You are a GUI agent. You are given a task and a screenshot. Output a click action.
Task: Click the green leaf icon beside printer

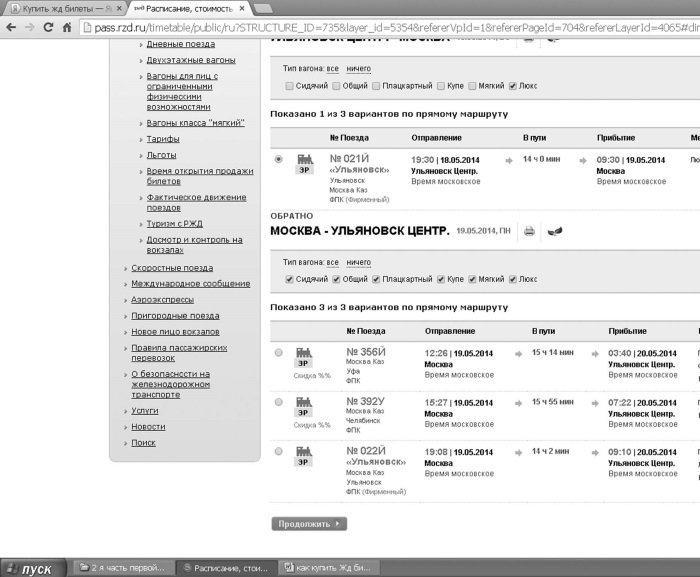point(554,231)
